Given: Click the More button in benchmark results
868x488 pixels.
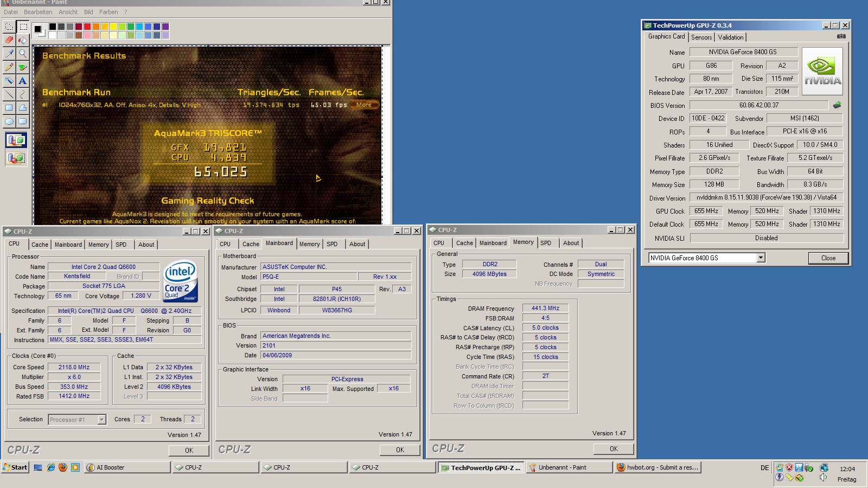Looking at the screenshot, I should point(364,105).
